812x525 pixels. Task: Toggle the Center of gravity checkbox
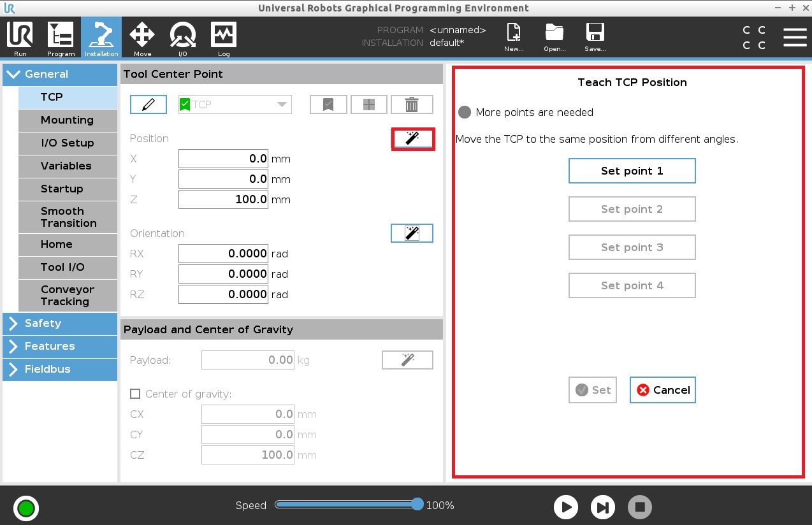click(135, 394)
